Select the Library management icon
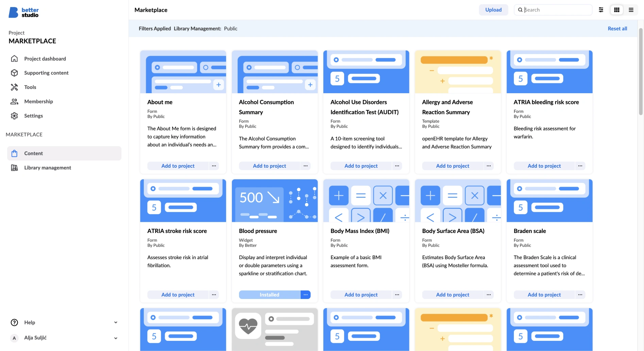The width and height of the screenshot is (644, 351). coord(15,168)
